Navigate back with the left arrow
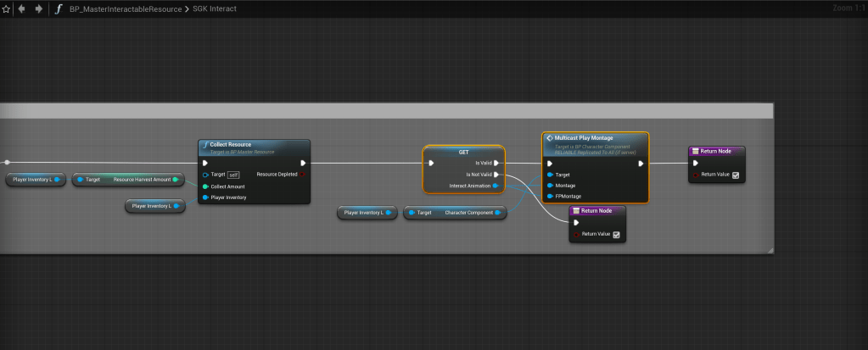 (x=22, y=8)
